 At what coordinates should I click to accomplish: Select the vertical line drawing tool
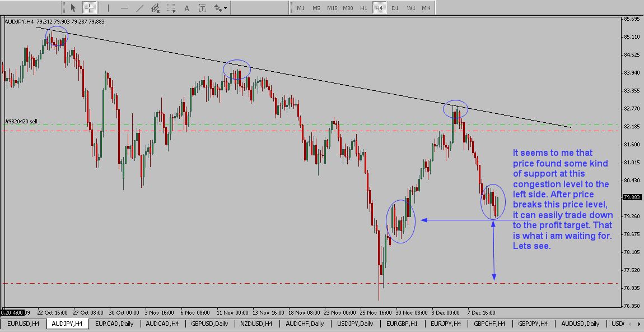click(109, 8)
